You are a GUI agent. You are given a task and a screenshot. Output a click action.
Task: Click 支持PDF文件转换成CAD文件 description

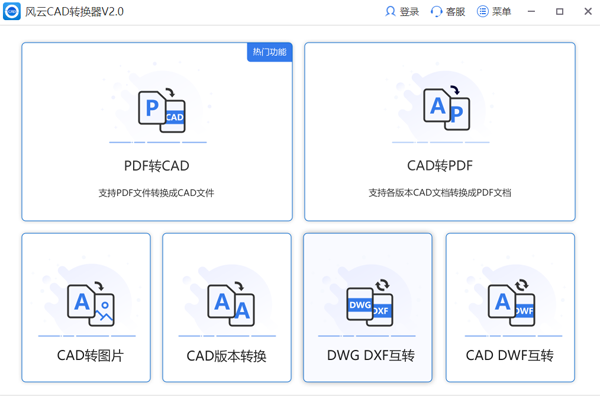click(157, 192)
